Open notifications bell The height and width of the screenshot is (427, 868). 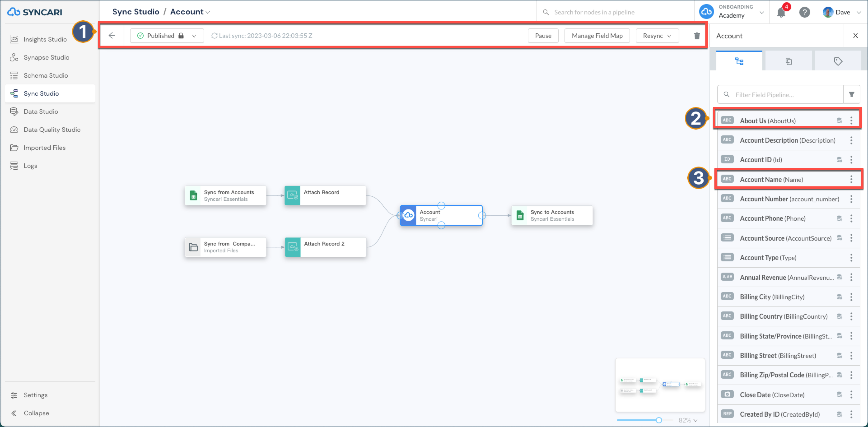point(781,12)
